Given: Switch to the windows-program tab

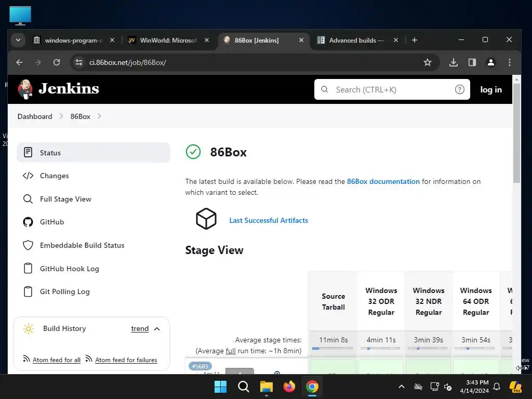Looking at the screenshot, I should click(74, 41).
